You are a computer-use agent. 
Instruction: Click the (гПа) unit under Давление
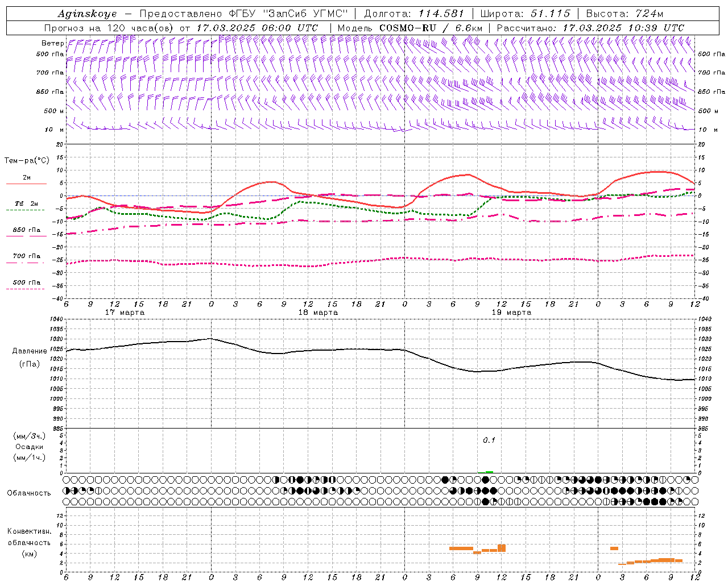(30, 364)
